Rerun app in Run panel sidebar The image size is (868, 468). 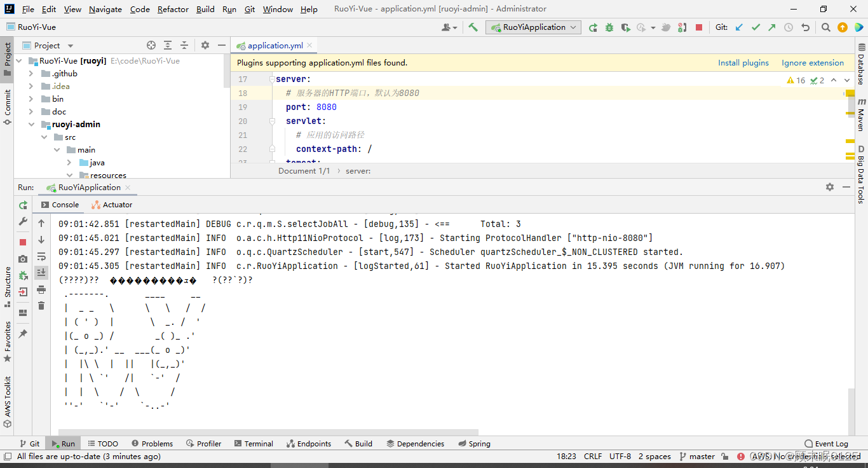(23, 205)
